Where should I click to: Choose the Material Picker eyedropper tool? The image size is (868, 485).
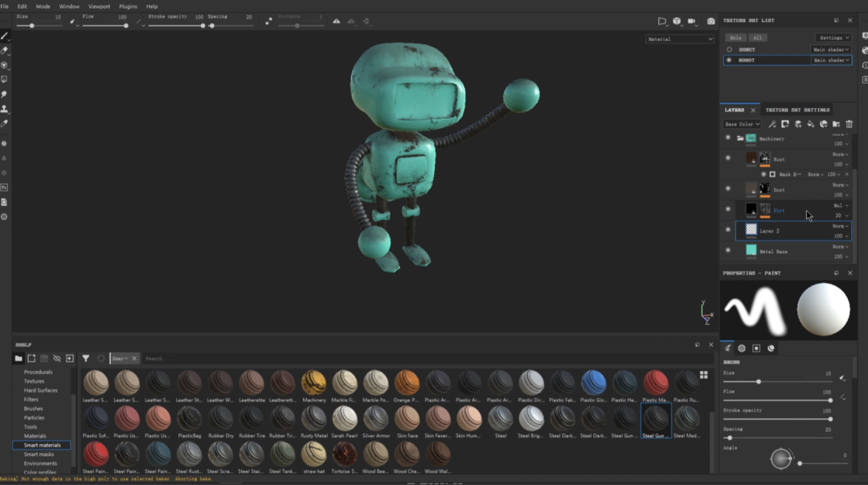[x=5, y=123]
